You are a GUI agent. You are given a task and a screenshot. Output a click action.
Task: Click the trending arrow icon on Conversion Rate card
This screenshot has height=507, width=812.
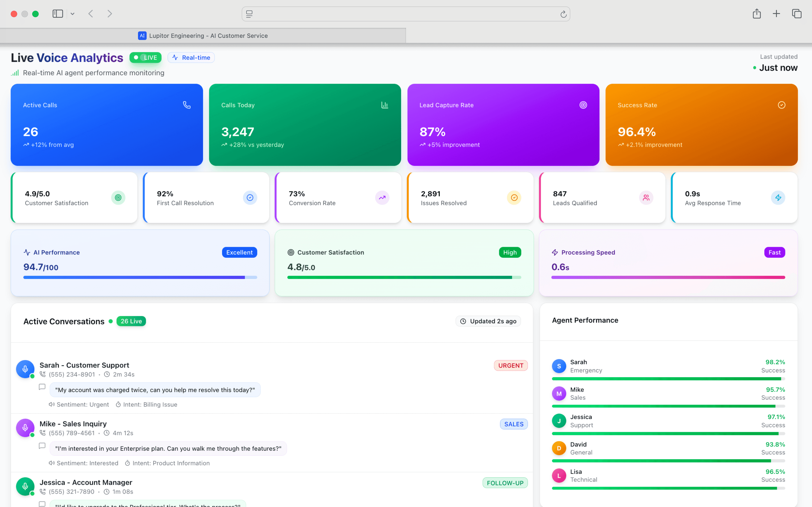(382, 197)
